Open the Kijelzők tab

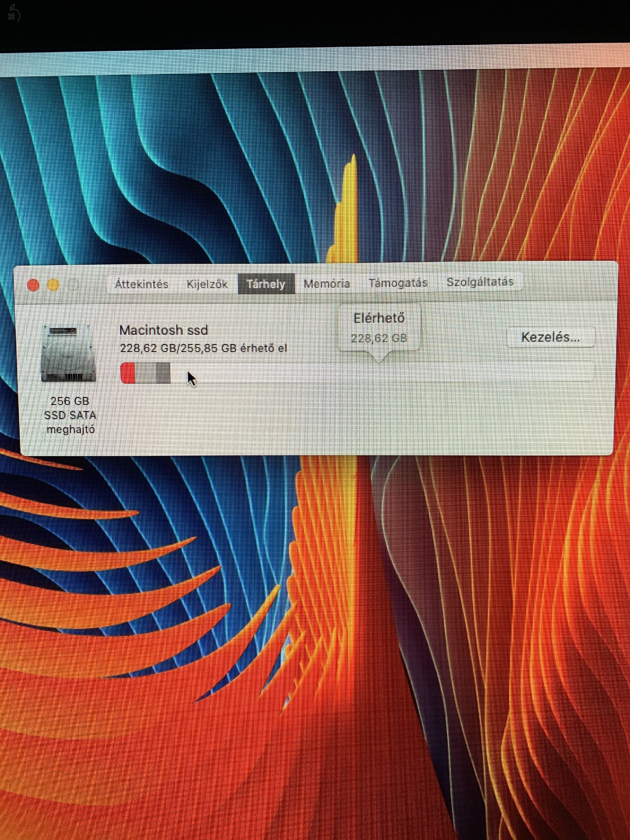click(x=207, y=284)
